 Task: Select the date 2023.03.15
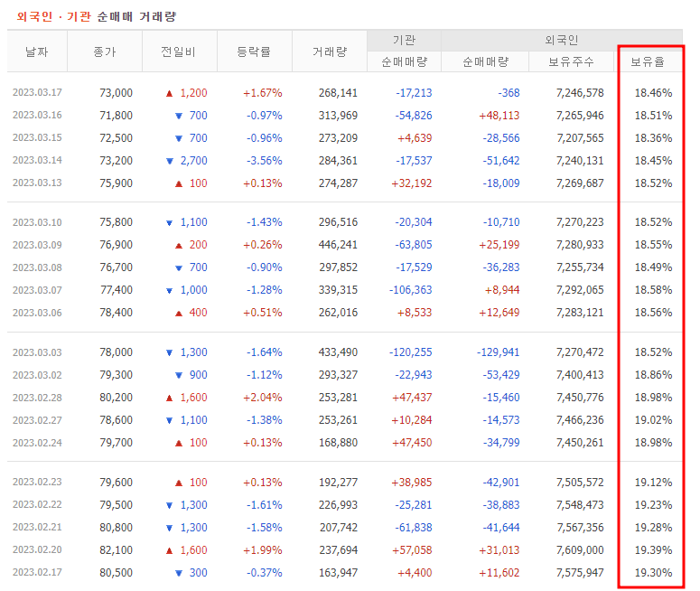37,137
